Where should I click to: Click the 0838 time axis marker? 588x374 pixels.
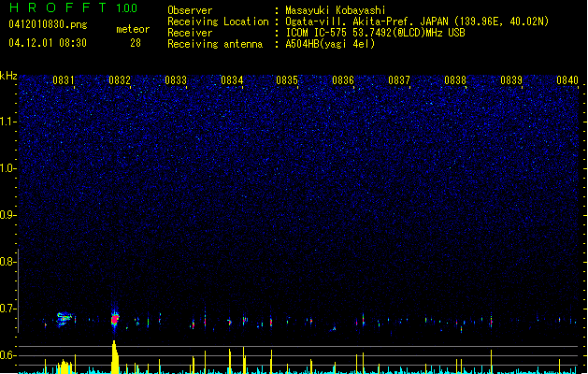[455, 80]
